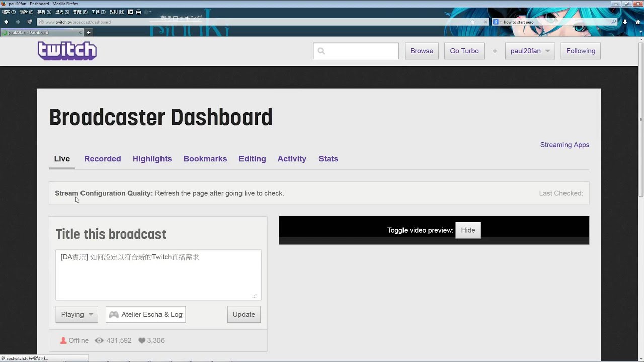The height and width of the screenshot is (362, 644).
Task: Click the magnifier icon in Twitch search box
Action: point(321,51)
